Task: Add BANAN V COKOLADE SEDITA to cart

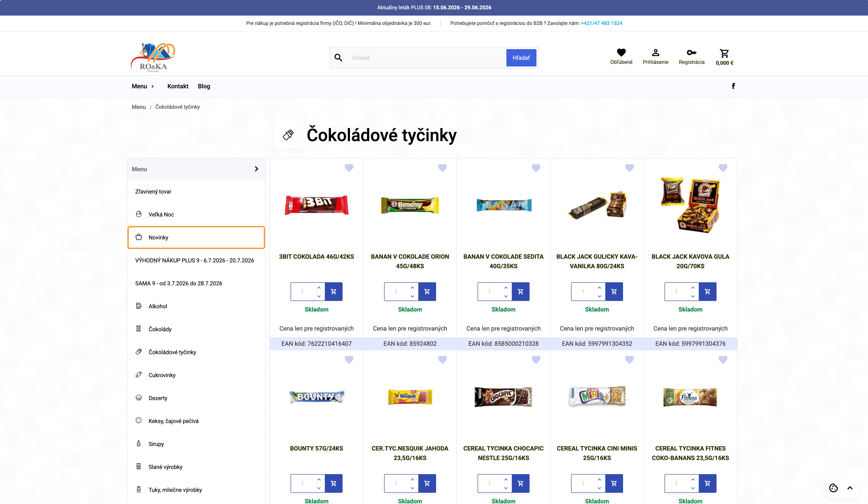Action: [520, 291]
